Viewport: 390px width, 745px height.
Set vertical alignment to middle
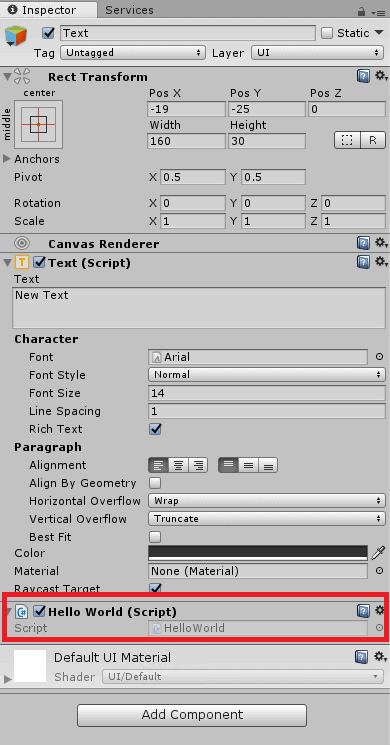(x=248, y=465)
